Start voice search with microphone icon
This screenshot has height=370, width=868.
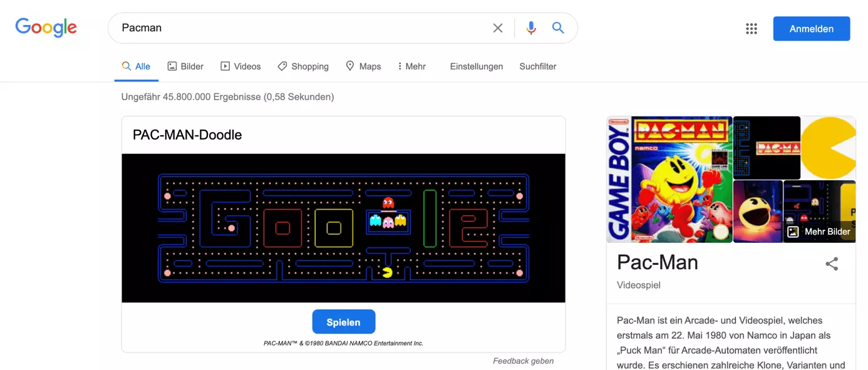click(531, 28)
